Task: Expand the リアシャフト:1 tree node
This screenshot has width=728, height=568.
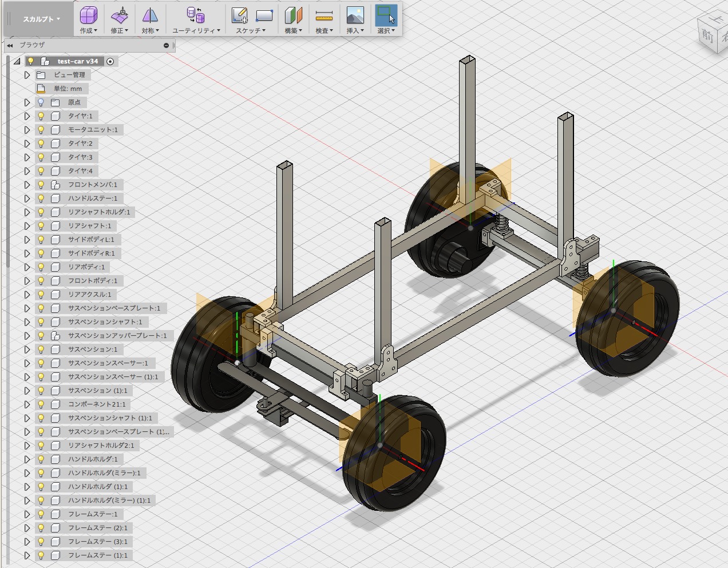Action: pyautogui.click(x=27, y=226)
